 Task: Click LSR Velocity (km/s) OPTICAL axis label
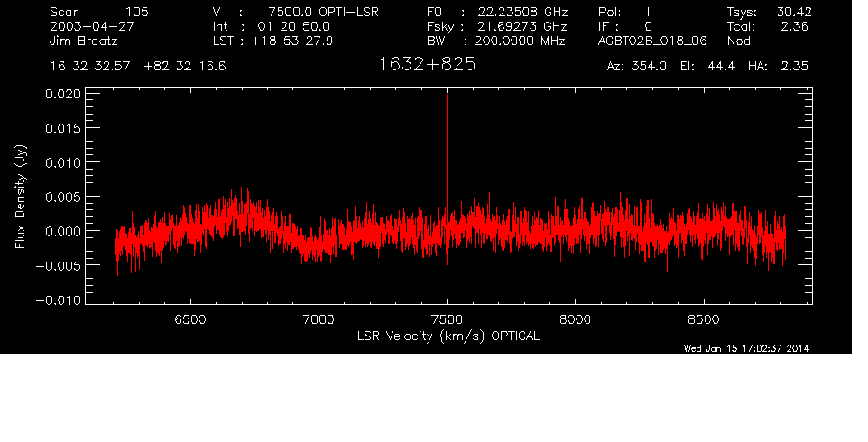[448, 336]
